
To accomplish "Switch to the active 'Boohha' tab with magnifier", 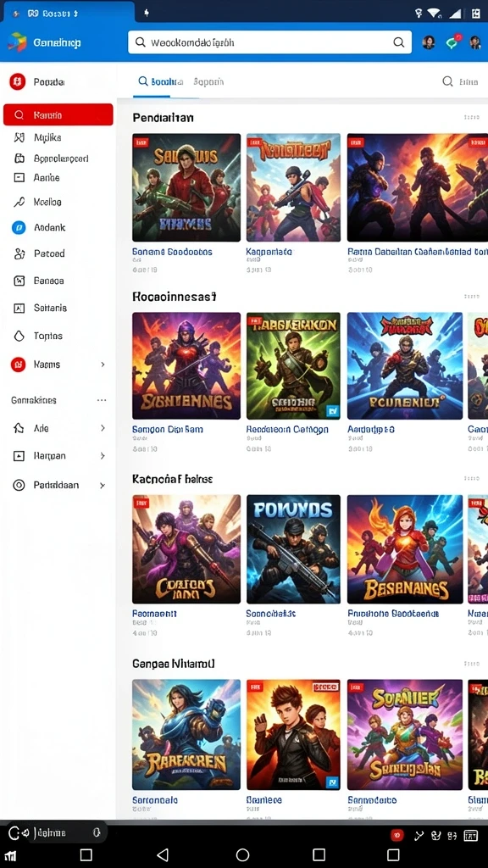I will pos(160,81).
